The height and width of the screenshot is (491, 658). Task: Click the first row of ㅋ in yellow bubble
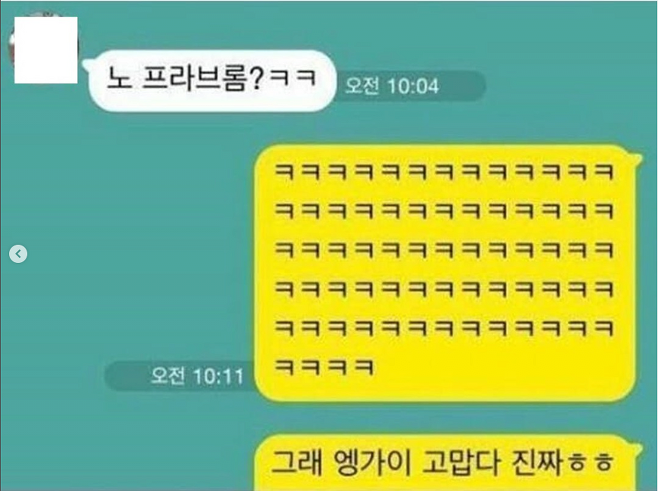point(444,172)
